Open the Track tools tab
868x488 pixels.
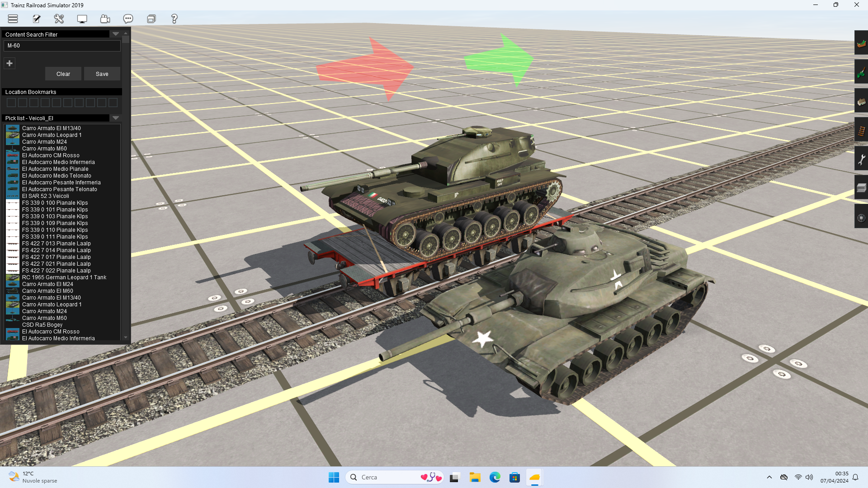pyautogui.click(x=861, y=131)
